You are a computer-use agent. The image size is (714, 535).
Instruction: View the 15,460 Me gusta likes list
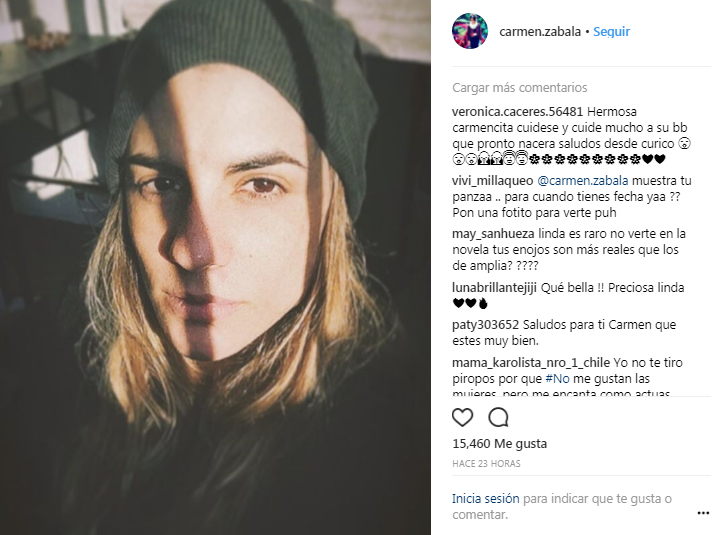click(x=500, y=443)
